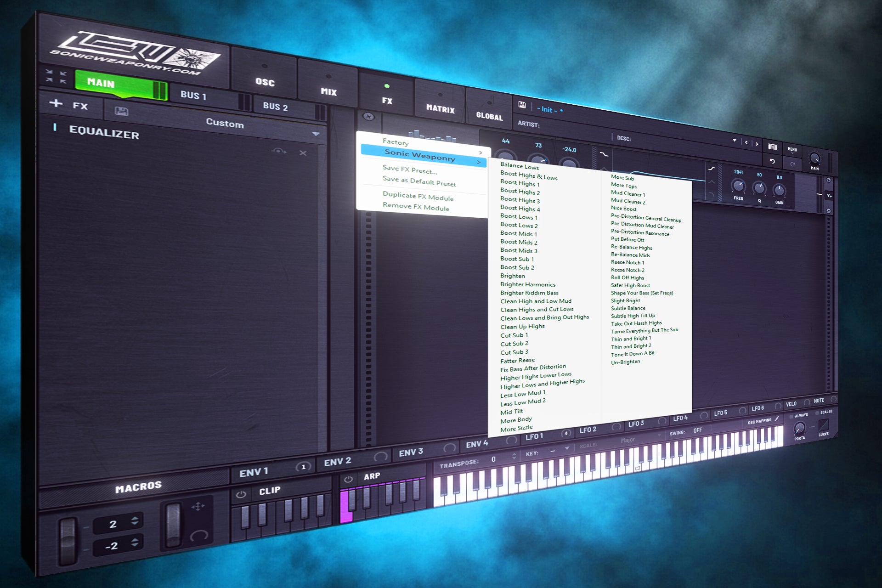The height and width of the screenshot is (588, 882).
Task: Click the undo arrow icon
Action: click(x=772, y=161)
